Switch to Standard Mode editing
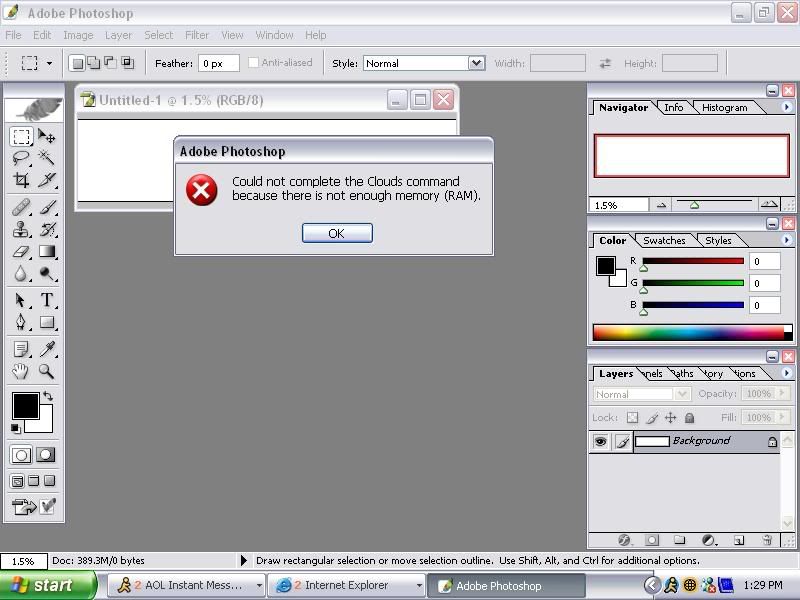Viewport: 800px width, 600px height. 21,455
